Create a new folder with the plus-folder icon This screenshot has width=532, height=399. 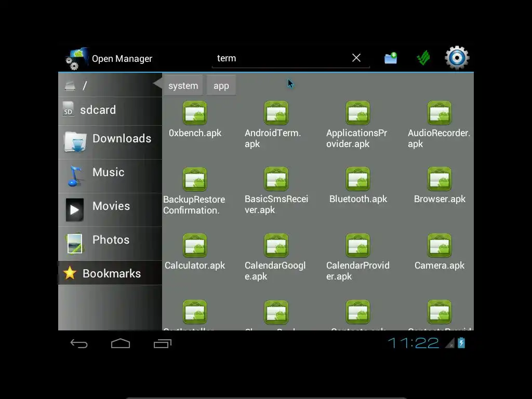click(391, 58)
